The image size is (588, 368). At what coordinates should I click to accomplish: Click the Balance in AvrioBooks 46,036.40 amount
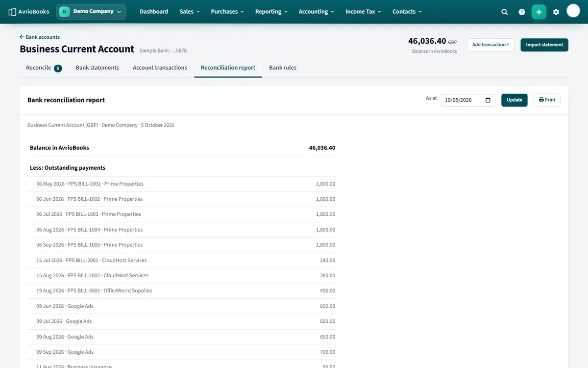(x=322, y=148)
